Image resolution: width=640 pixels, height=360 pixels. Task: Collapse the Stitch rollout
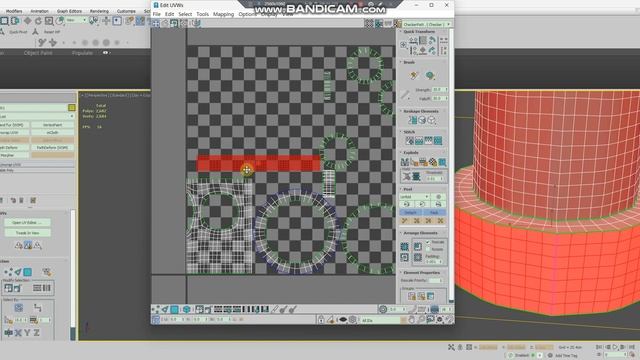409,132
